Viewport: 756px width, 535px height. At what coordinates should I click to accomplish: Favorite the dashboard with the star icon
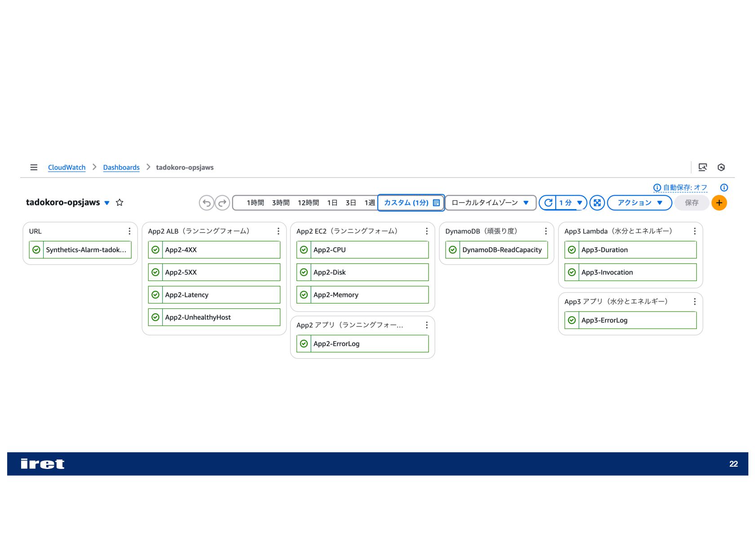pos(119,202)
